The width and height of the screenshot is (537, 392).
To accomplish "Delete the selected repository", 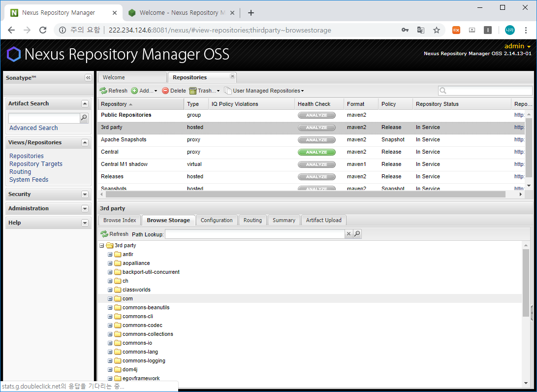I will click(174, 91).
